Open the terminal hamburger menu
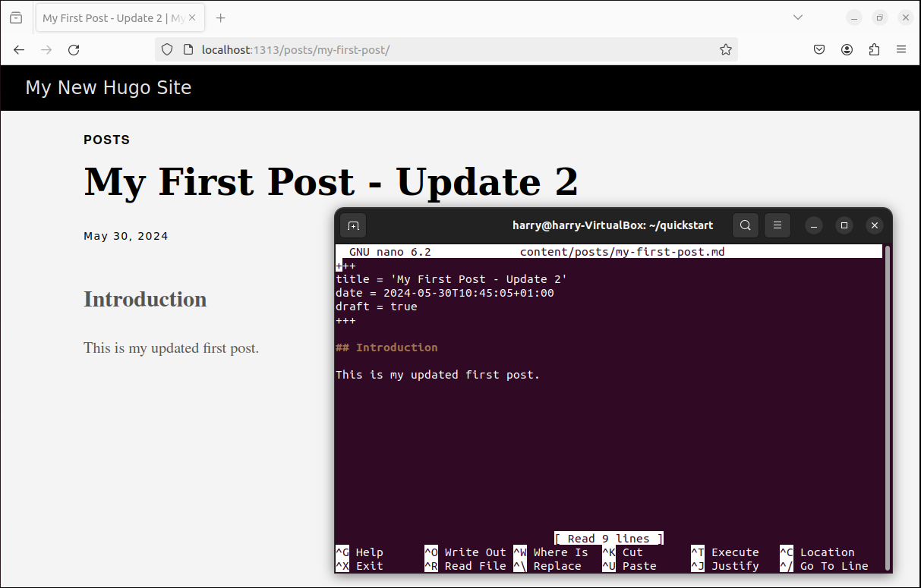Screen dimensions: 921x588 pos(777,225)
